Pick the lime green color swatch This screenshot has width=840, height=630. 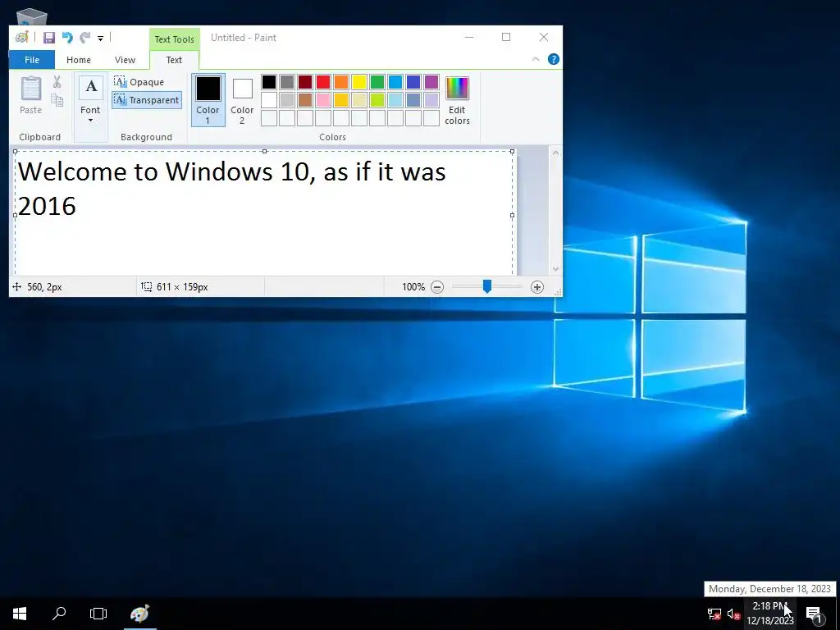pyautogui.click(x=377, y=99)
